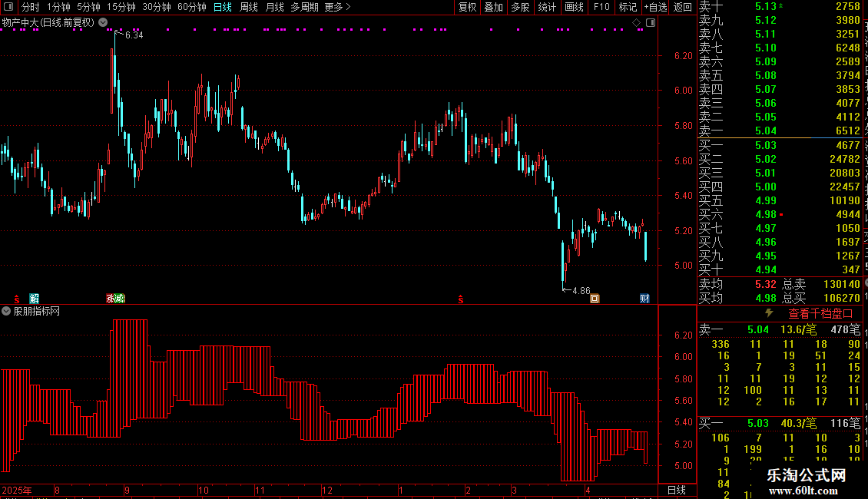Open the 多股 multi-stock view
Viewport: 868px width, 499px height.
click(520, 7)
